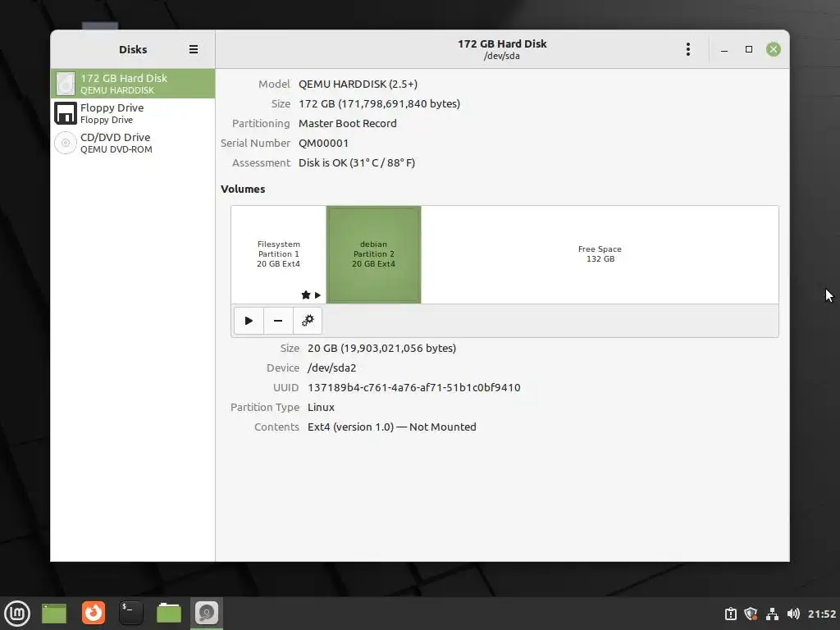Viewport: 840px width, 630px height.
Task: Select the 172 GB Hard Disk entry
Action: click(x=133, y=84)
